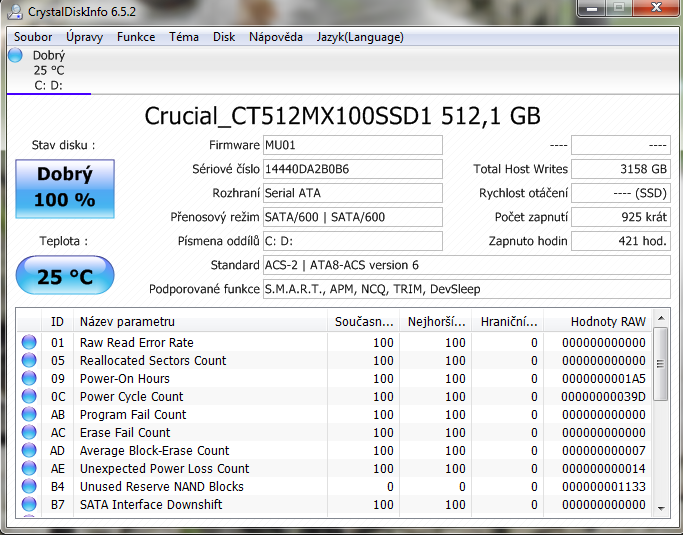This screenshot has height=536, width=684.
Task: Click the status orb beside Reallocated Sectors Count
Action: click(x=29, y=361)
